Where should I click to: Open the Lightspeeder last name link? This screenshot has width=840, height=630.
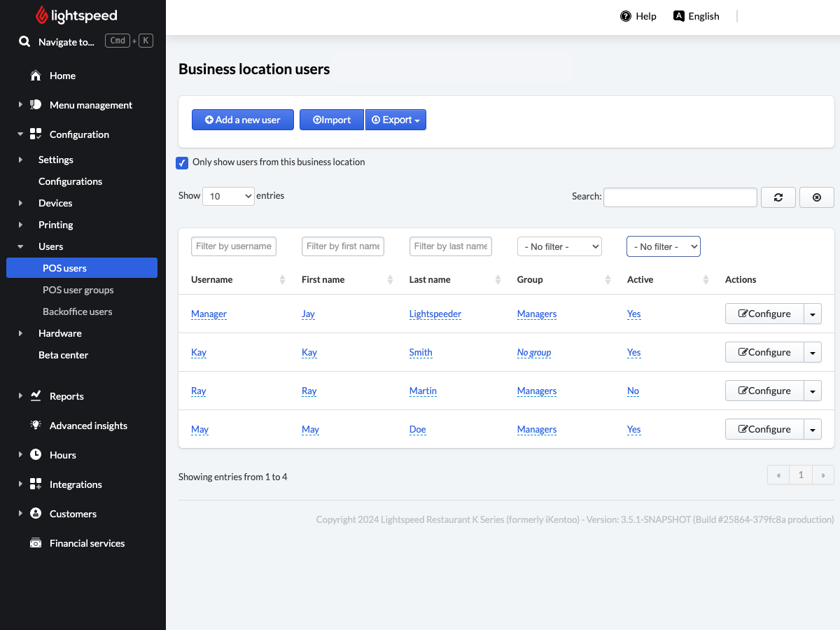pos(435,314)
